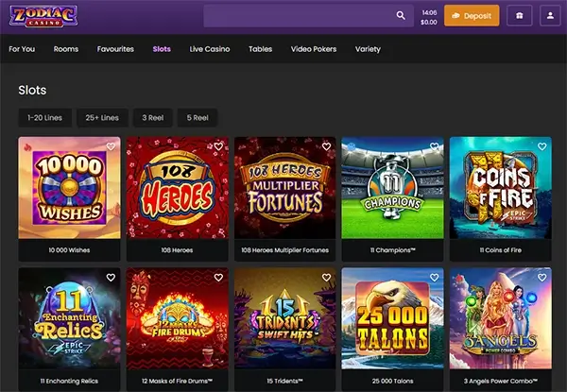
Task: Click the Zodiac Casino logo
Action: 43,16
